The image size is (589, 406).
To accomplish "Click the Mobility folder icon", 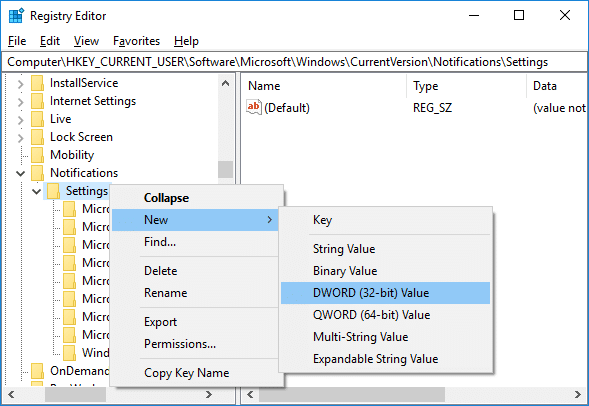I will click(x=38, y=155).
